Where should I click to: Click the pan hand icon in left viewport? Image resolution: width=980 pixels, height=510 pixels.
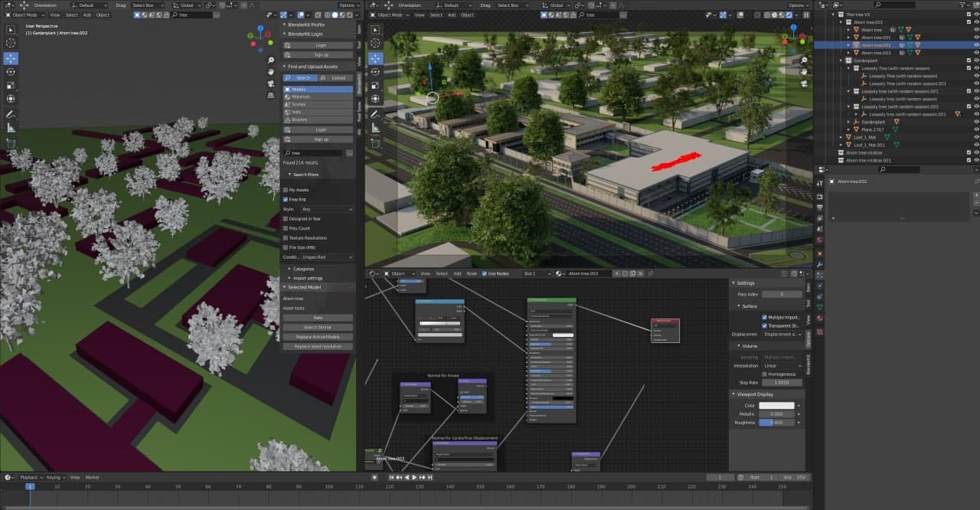tap(271, 71)
